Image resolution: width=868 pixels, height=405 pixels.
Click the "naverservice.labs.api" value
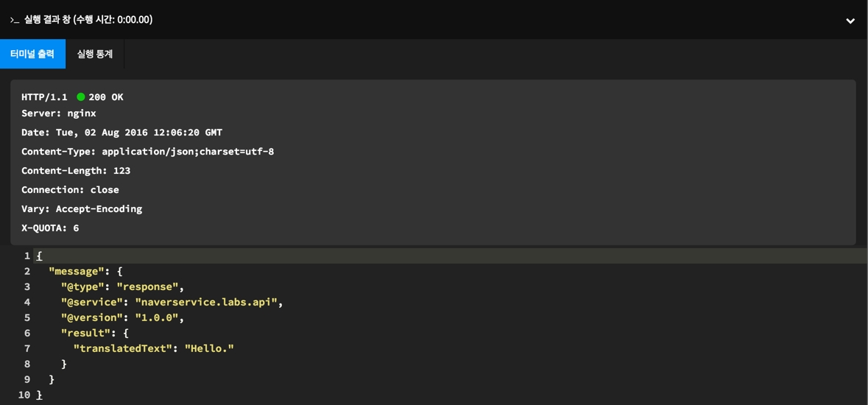[x=206, y=302]
